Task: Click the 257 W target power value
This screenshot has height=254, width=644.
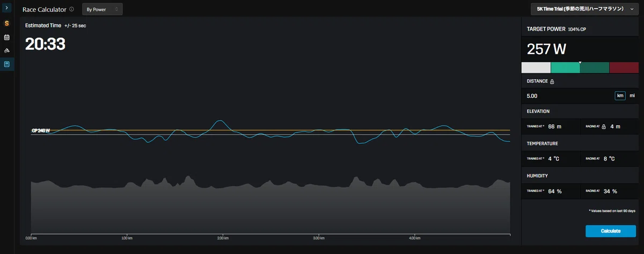Action: coord(546,49)
